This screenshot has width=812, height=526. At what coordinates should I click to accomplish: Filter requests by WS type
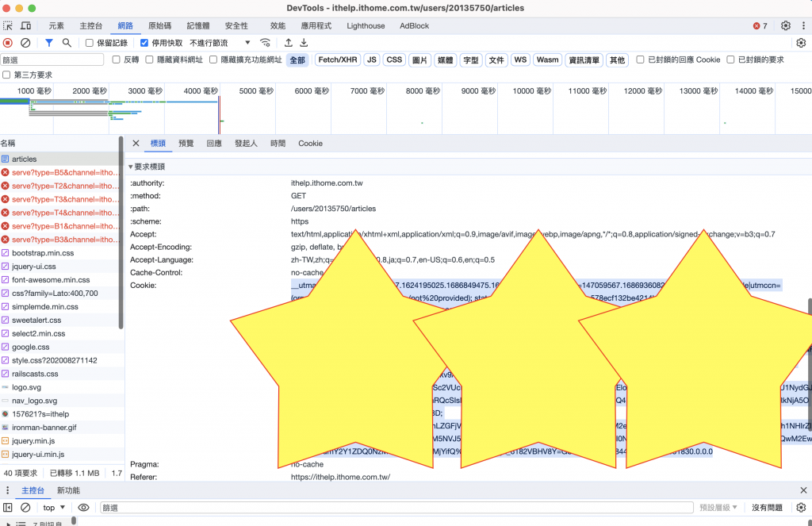pos(520,60)
